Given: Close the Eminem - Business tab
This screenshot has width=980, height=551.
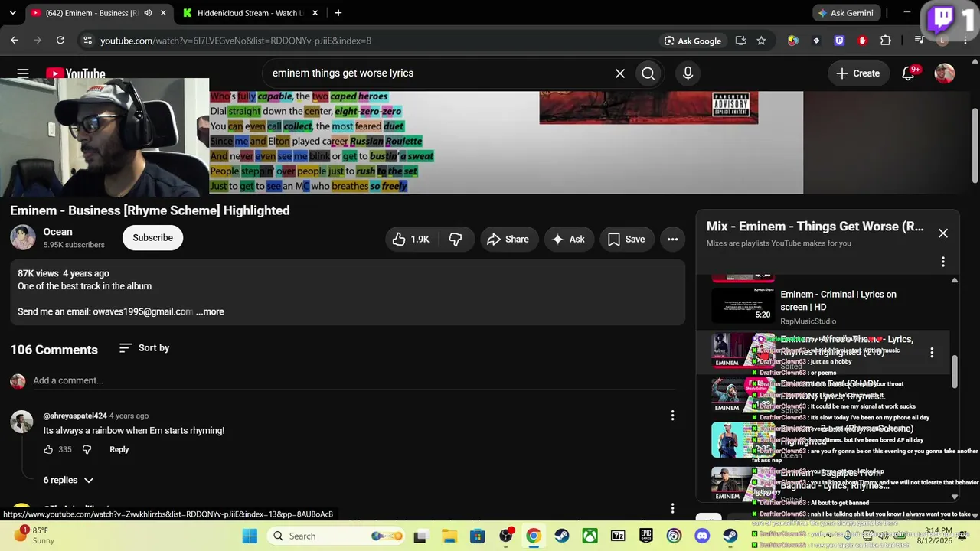Looking at the screenshot, I should click(164, 13).
